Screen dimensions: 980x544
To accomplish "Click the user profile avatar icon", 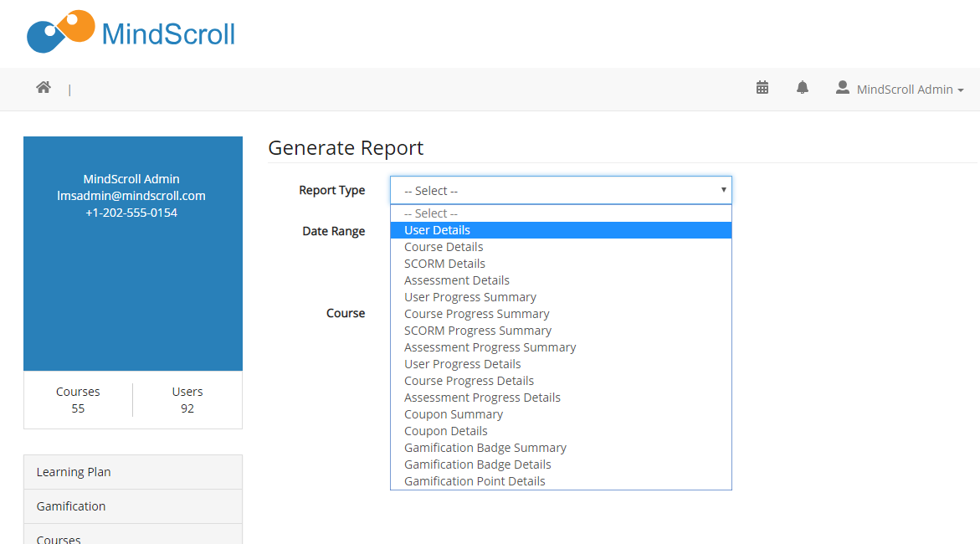I will coord(843,88).
